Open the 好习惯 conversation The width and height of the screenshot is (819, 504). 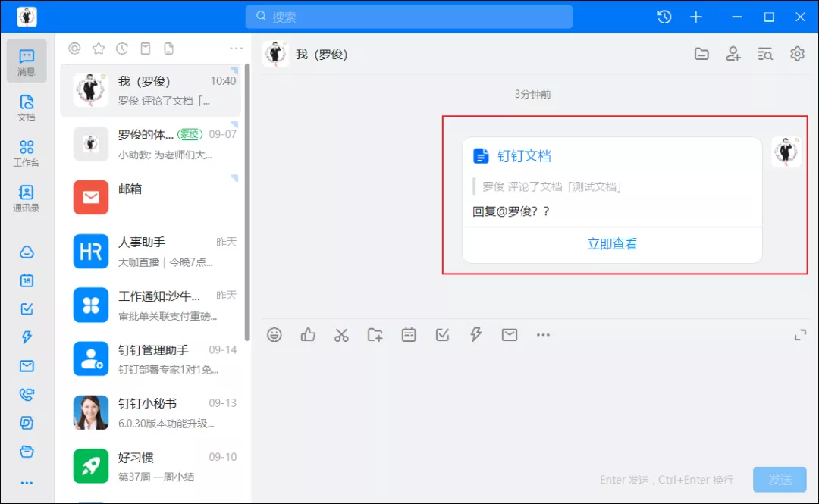point(151,466)
